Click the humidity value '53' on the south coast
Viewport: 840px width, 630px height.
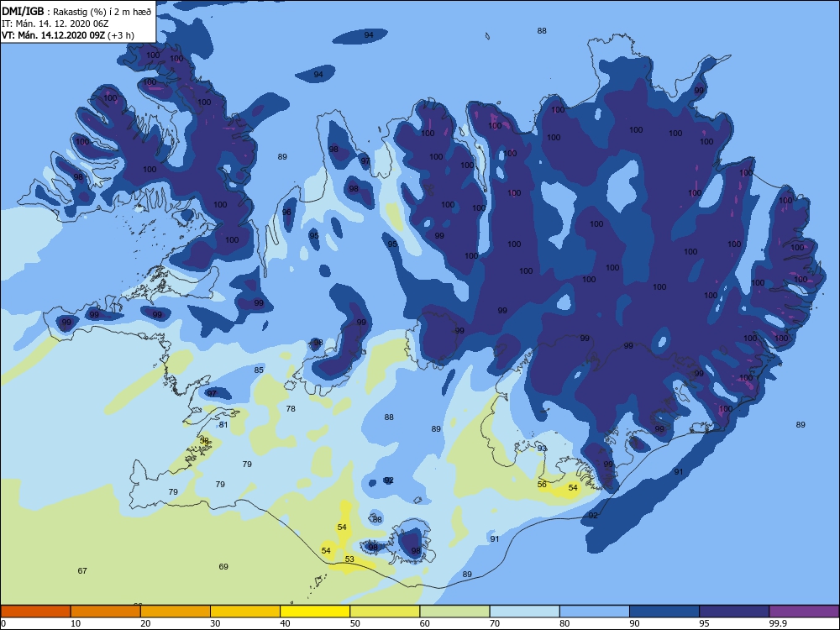(349, 559)
